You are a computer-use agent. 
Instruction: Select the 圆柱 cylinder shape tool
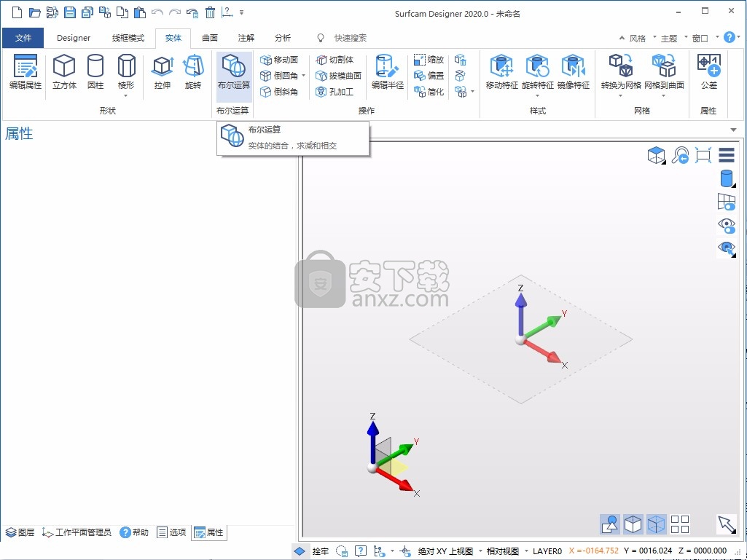click(95, 72)
